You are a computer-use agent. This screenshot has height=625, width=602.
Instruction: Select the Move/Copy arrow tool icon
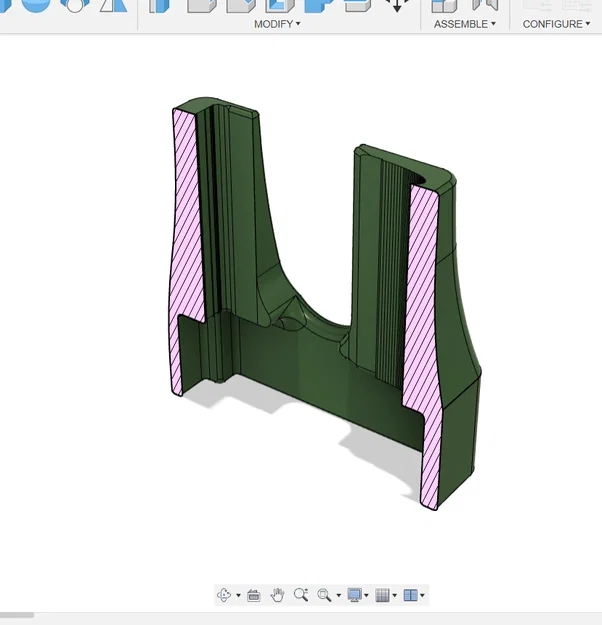click(x=397, y=6)
